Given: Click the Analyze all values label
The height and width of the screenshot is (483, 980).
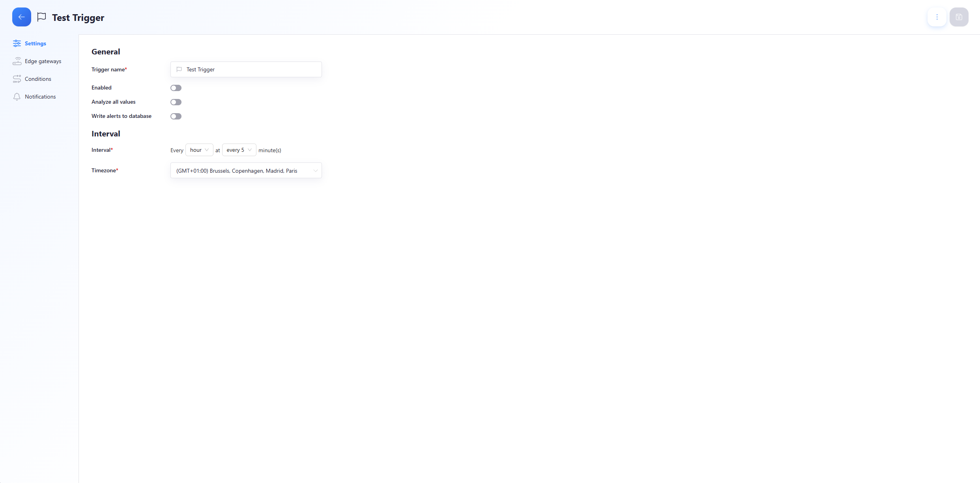Looking at the screenshot, I should coord(114,102).
